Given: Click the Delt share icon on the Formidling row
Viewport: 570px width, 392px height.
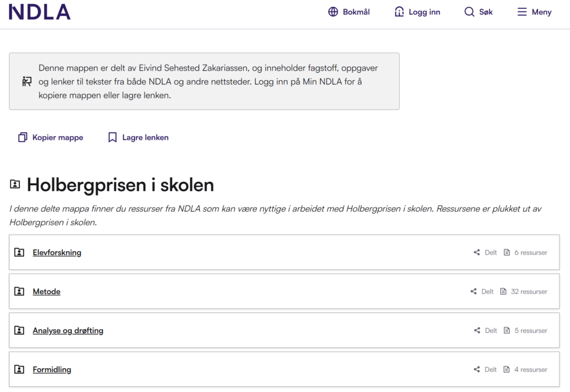Looking at the screenshot, I should (476, 369).
